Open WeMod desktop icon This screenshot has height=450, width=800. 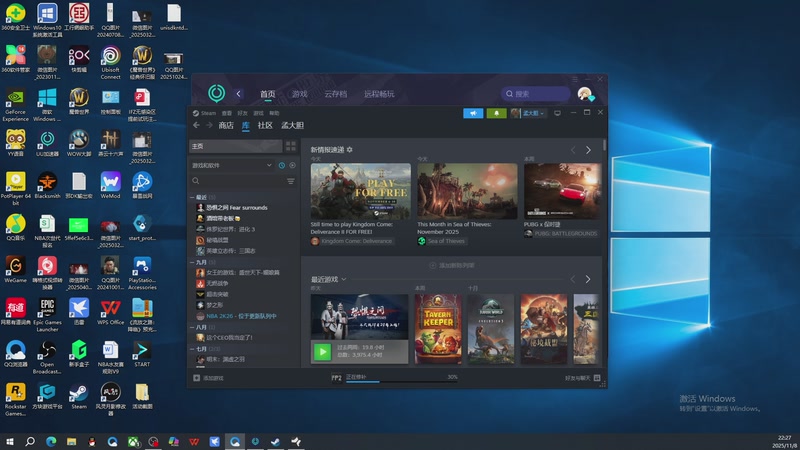point(110,186)
